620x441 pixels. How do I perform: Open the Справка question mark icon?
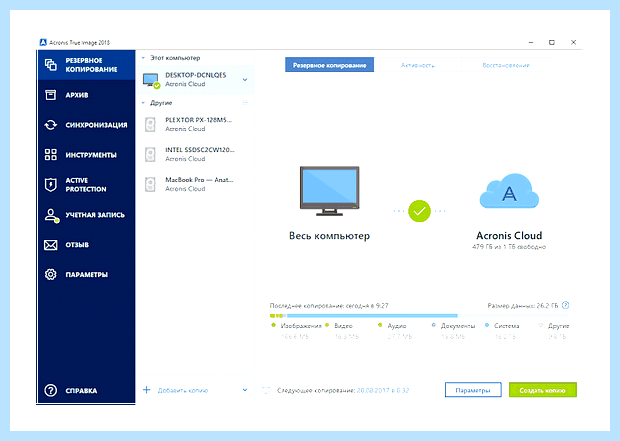click(51, 390)
